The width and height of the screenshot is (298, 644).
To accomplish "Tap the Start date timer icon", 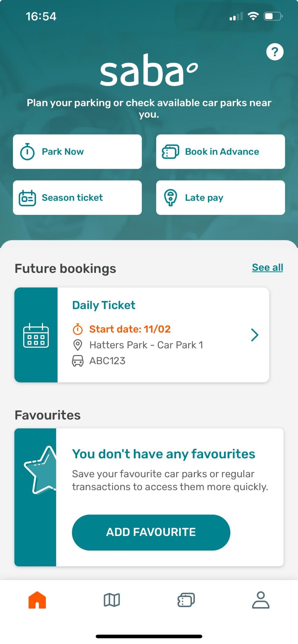I will [x=78, y=329].
